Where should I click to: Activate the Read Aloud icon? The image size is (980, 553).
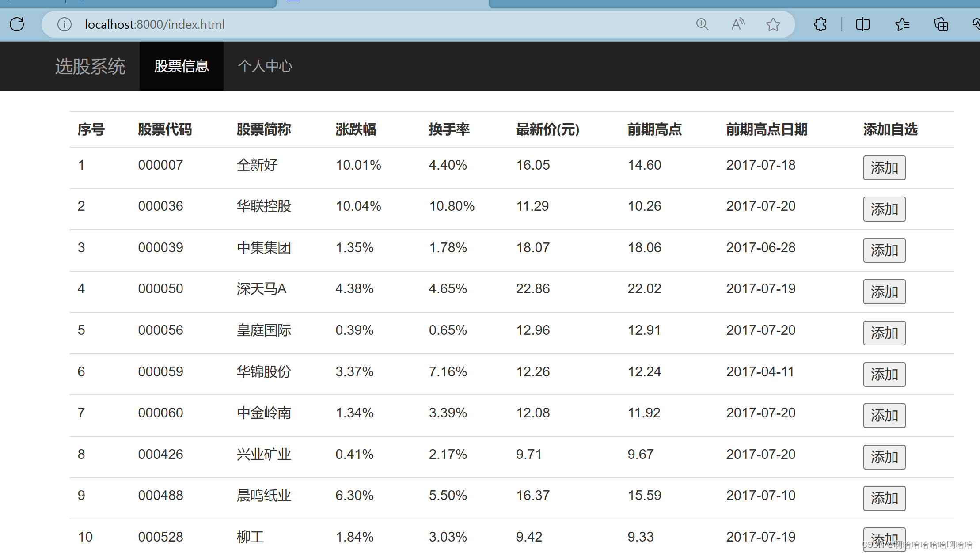pyautogui.click(x=737, y=24)
